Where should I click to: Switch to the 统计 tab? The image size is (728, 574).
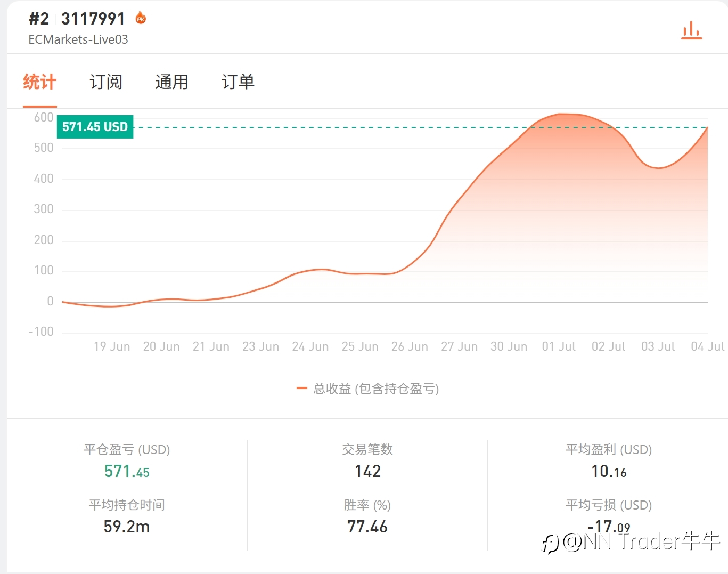(x=40, y=82)
